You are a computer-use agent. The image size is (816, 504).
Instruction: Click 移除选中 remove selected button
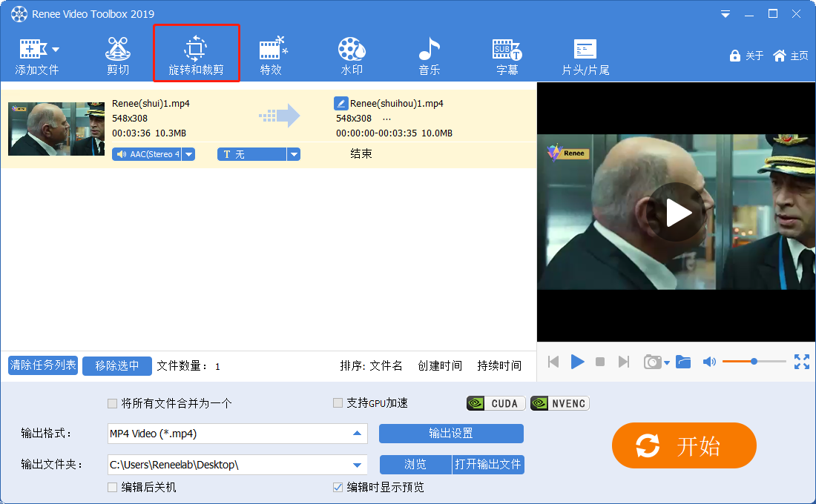click(x=117, y=365)
